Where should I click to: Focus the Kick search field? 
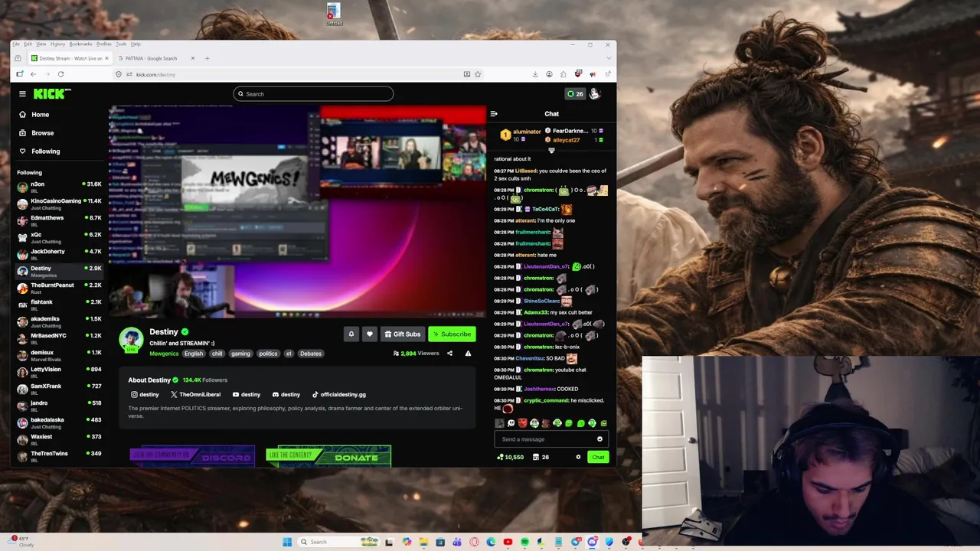click(313, 93)
